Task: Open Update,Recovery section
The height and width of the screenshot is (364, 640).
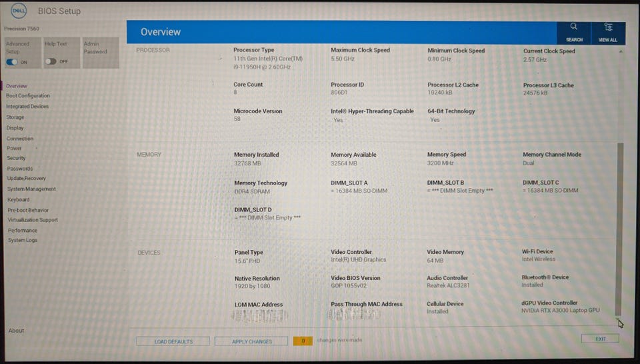Action: tap(27, 178)
